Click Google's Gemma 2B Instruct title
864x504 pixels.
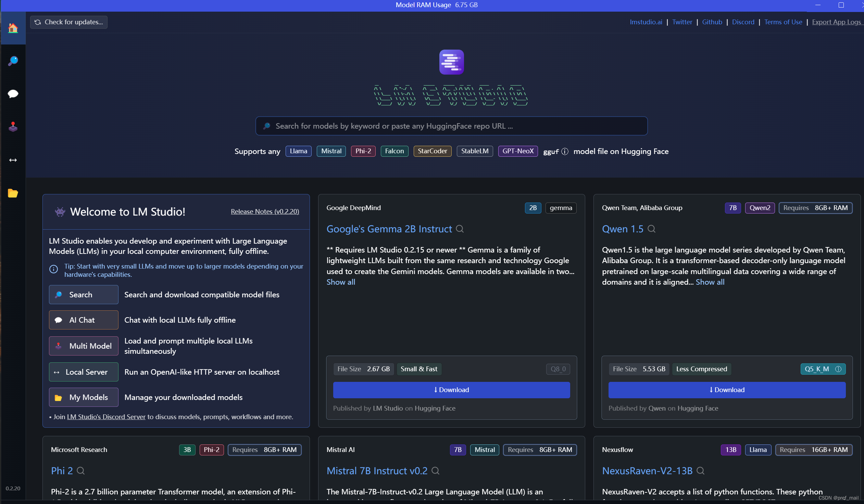coord(389,229)
